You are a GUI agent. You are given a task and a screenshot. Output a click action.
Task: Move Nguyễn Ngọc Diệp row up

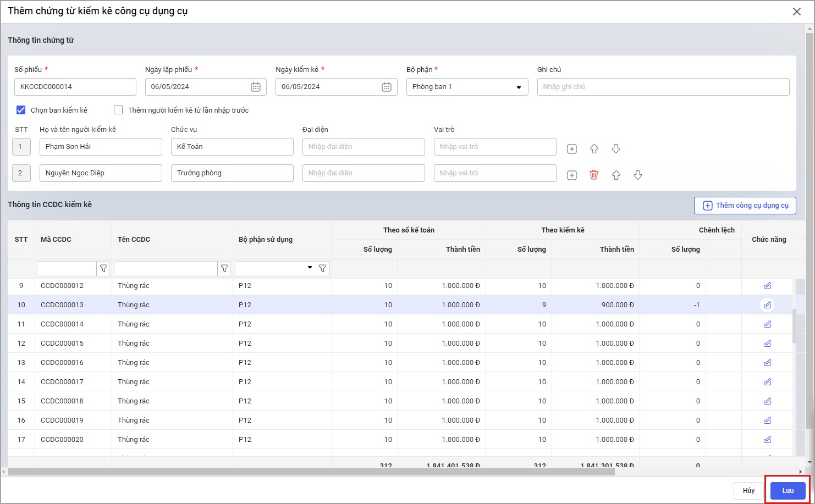pyautogui.click(x=616, y=175)
